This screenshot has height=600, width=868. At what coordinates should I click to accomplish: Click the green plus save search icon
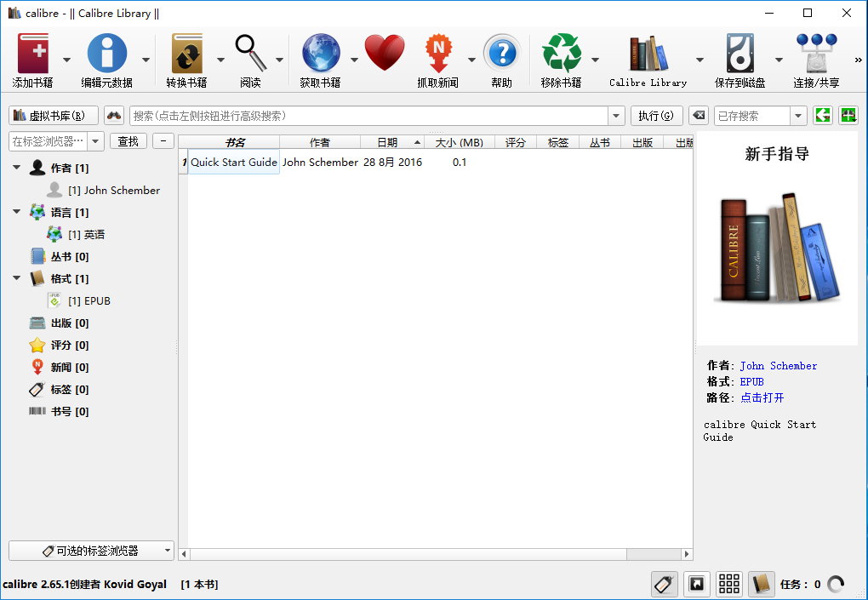(848, 116)
